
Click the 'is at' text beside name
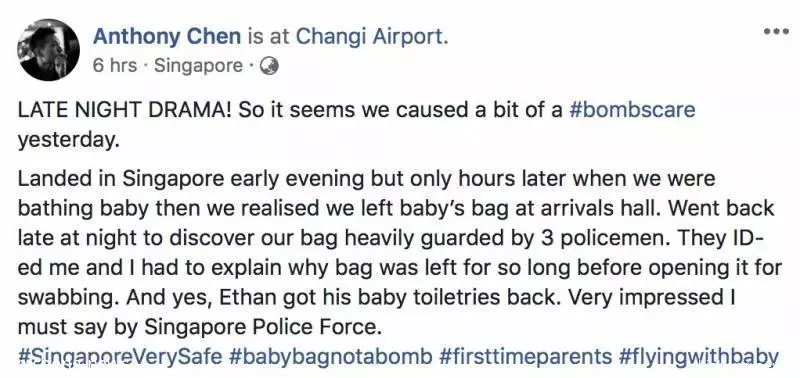(x=269, y=37)
